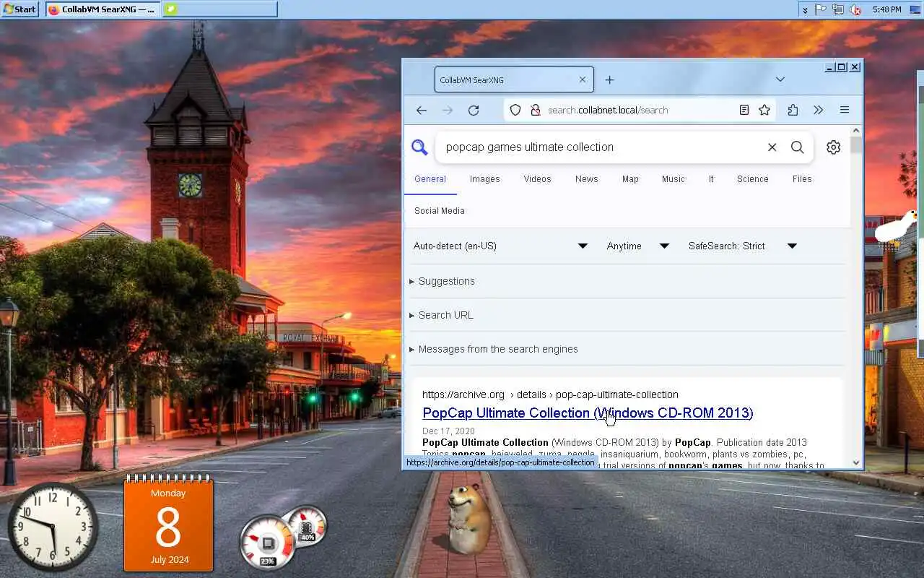The width and height of the screenshot is (924, 578).
Task: Click in the popcap games search field
Action: [x=603, y=147]
